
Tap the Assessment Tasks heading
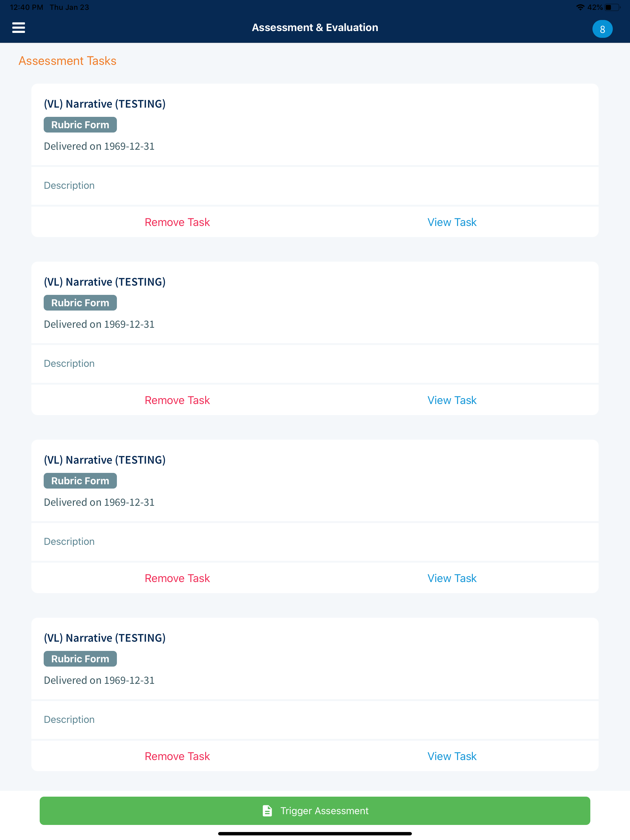click(67, 61)
